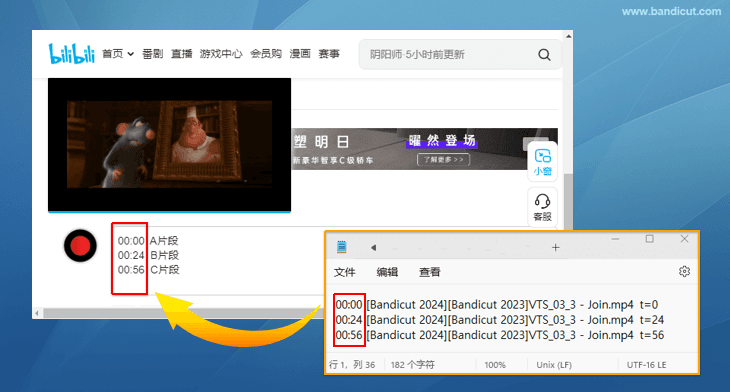Open the 100% zoom status entry
Viewport: 730px width, 392px height.
(x=495, y=365)
